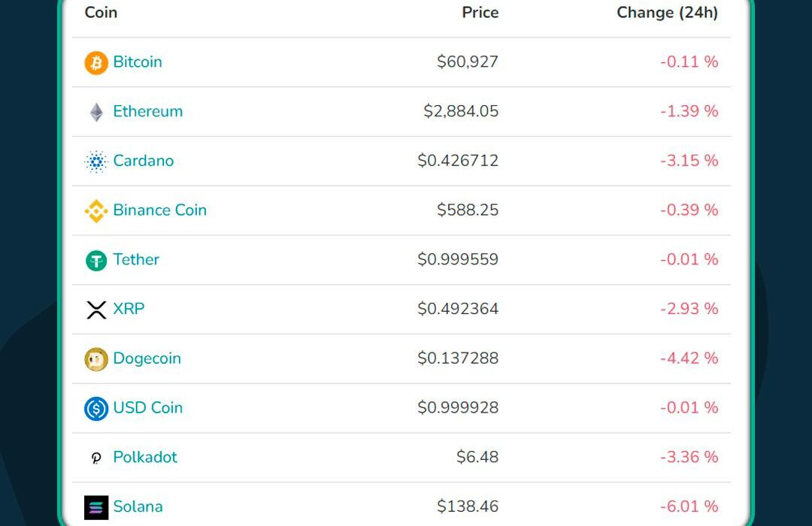This screenshot has width=812, height=526.
Task: Click the Change (24h) column header
Action: (x=668, y=13)
